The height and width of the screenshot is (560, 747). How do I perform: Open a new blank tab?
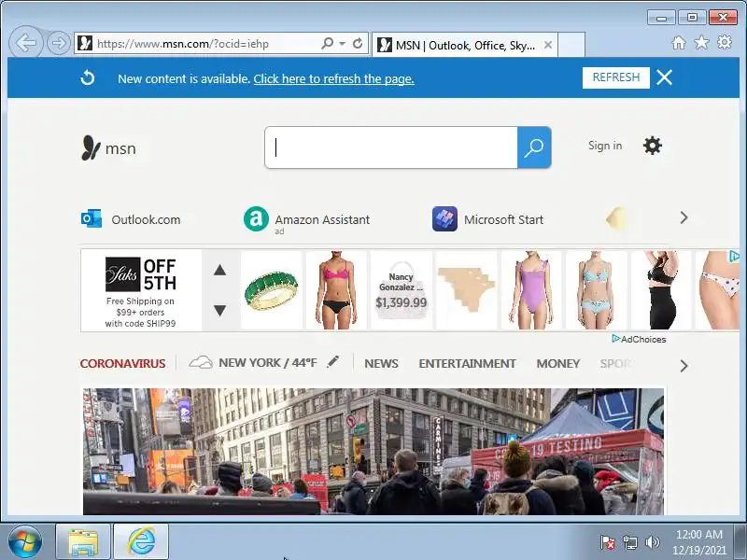point(571,45)
